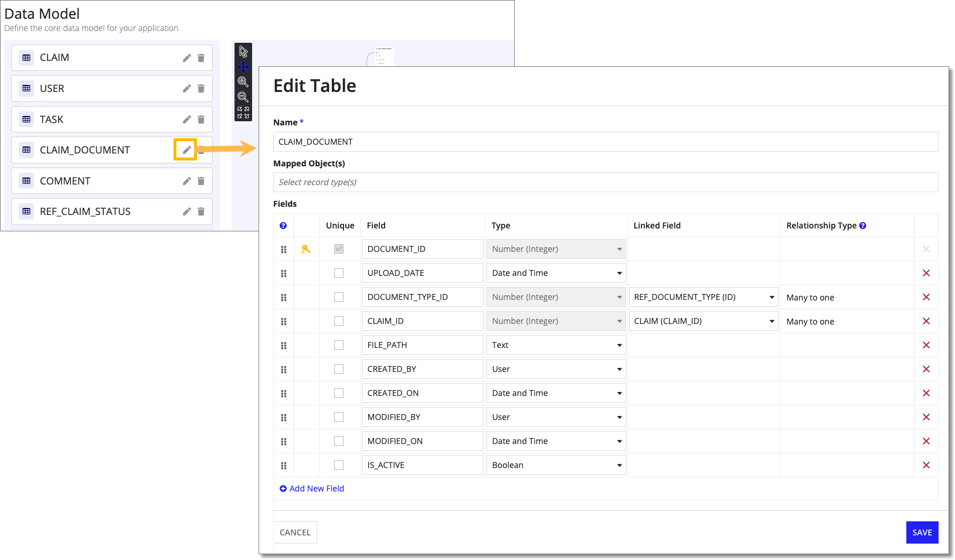Click the fit-to-screen expand arrows tool

[243, 112]
